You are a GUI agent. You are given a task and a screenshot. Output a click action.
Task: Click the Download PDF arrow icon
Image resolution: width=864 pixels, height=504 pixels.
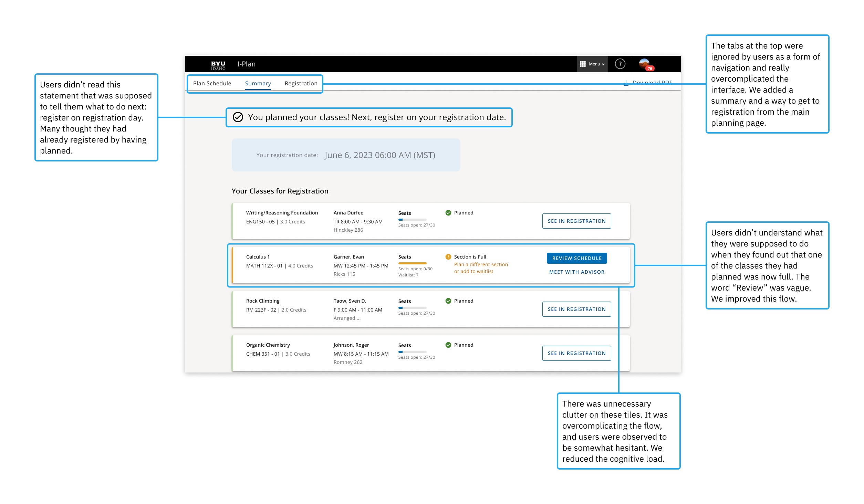[626, 83]
